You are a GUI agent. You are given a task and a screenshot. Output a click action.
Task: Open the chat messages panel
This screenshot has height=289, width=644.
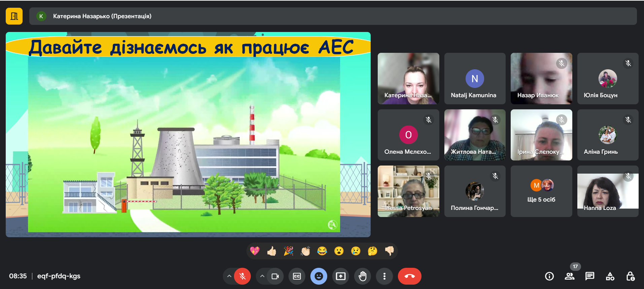tap(589, 276)
